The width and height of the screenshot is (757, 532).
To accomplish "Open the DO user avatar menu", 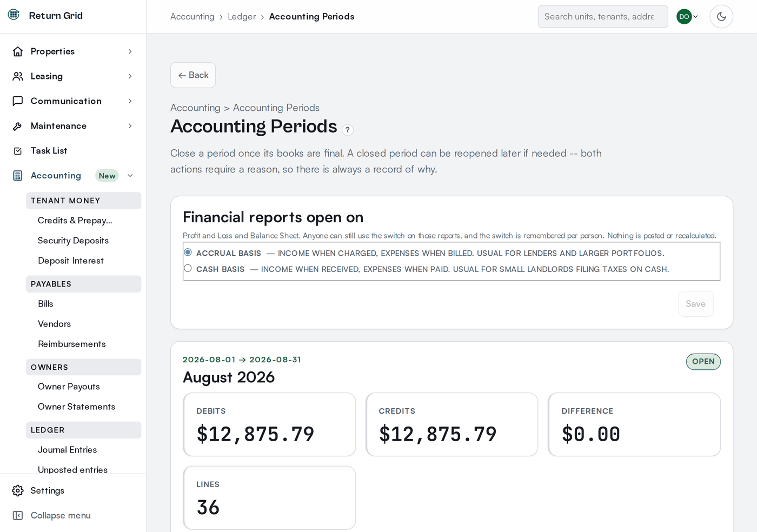I will (687, 16).
